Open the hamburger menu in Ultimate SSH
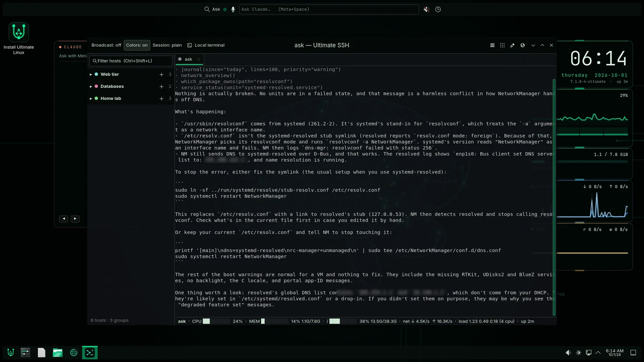This screenshot has width=644, height=362. tap(492, 45)
